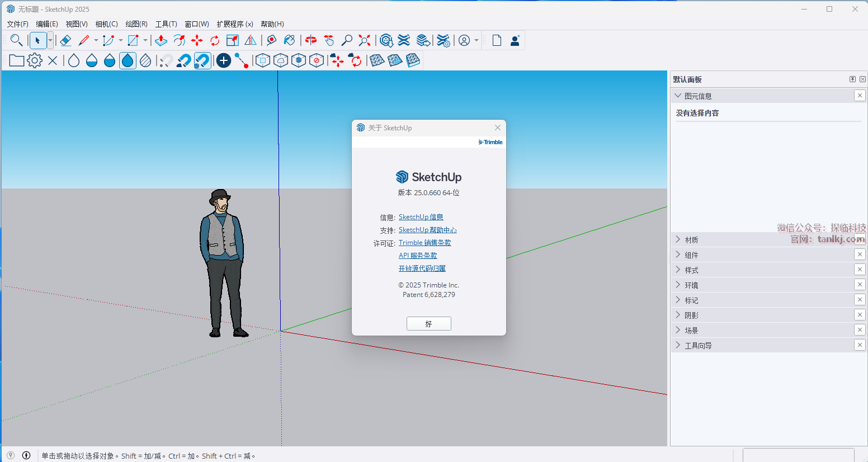Choose the Paint Bucket tool
Viewport: 868px width, 462px height.
pyautogui.click(x=289, y=40)
